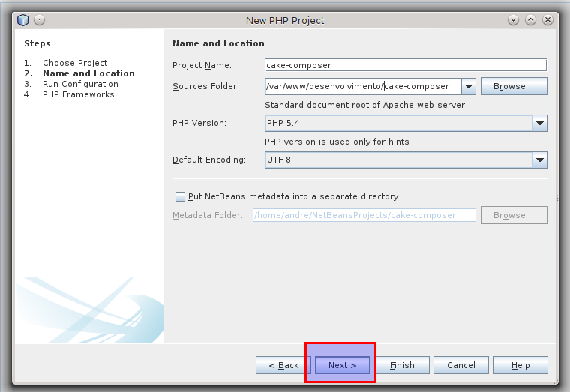Select the Choose Project step
This screenshot has height=392, width=570.
pyautogui.click(x=75, y=63)
